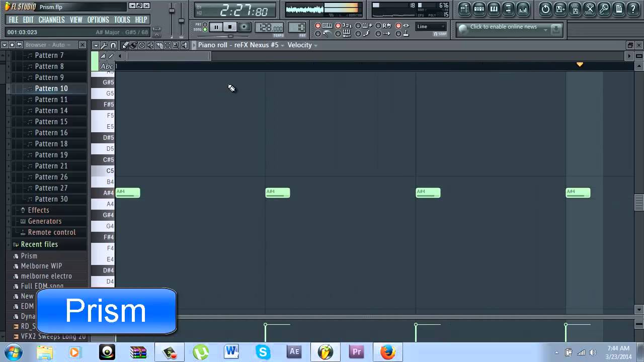
Task: Click the magnifier icon in the top toolbar
Action: pos(604,9)
